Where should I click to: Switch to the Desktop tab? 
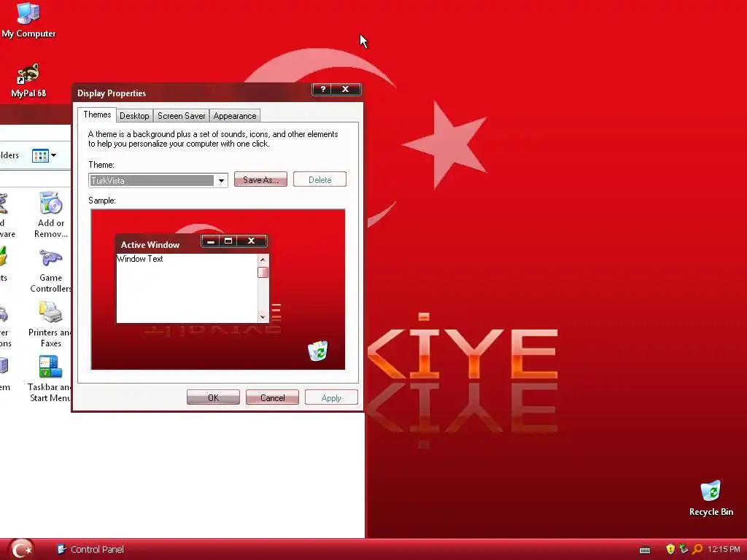click(x=134, y=116)
